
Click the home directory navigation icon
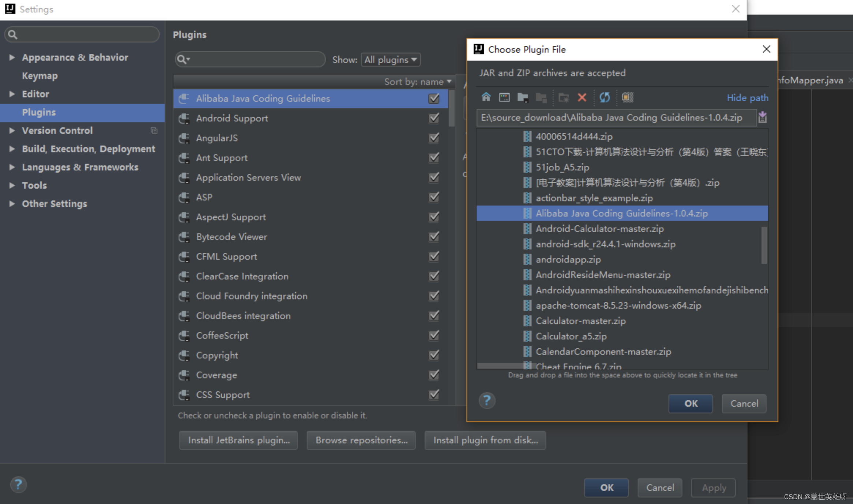coord(486,97)
